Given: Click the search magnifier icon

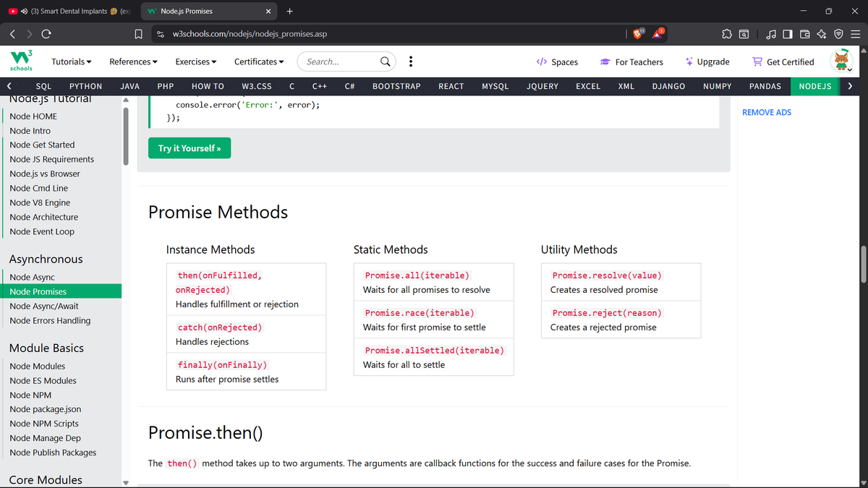Looking at the screenshot, I should [386, 61].
